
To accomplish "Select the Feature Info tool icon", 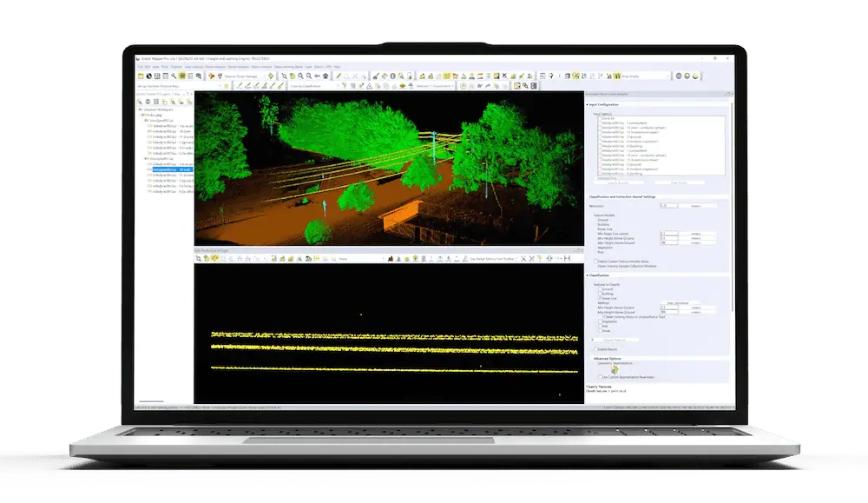I will (x=392, y=76).
